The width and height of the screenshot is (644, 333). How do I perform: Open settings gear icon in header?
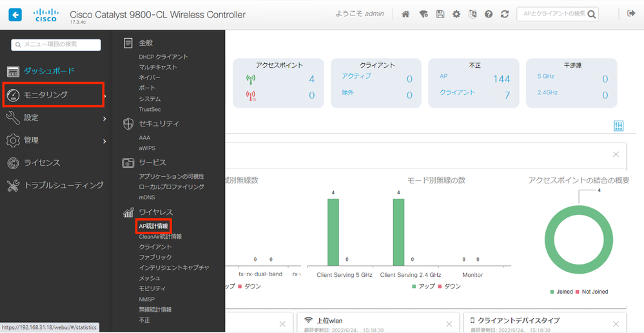pyautogui.click(x=456, y=14)
